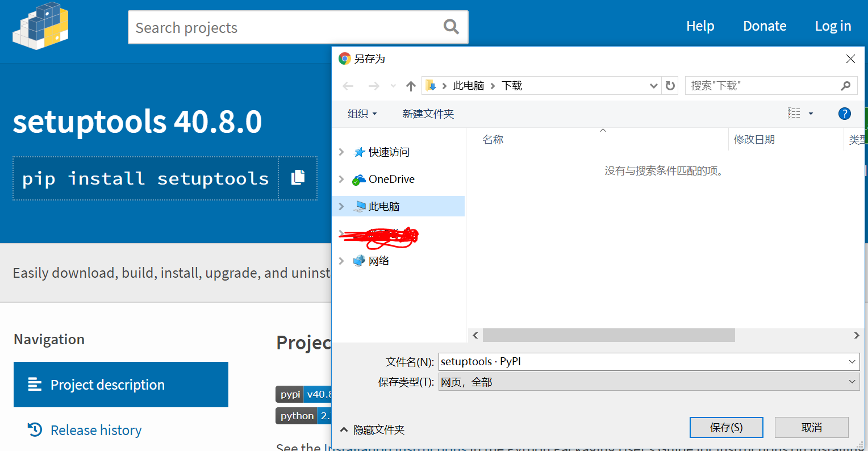
Task: Click the Search projects magnifier
Action: tap(450, 27)
